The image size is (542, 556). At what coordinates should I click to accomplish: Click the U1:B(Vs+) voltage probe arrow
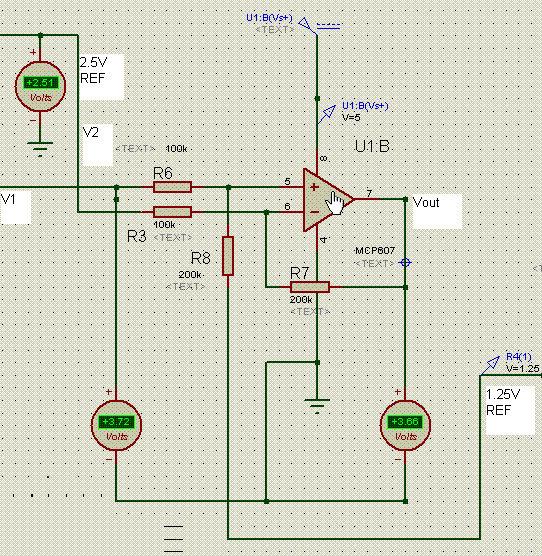coord(328,113)
